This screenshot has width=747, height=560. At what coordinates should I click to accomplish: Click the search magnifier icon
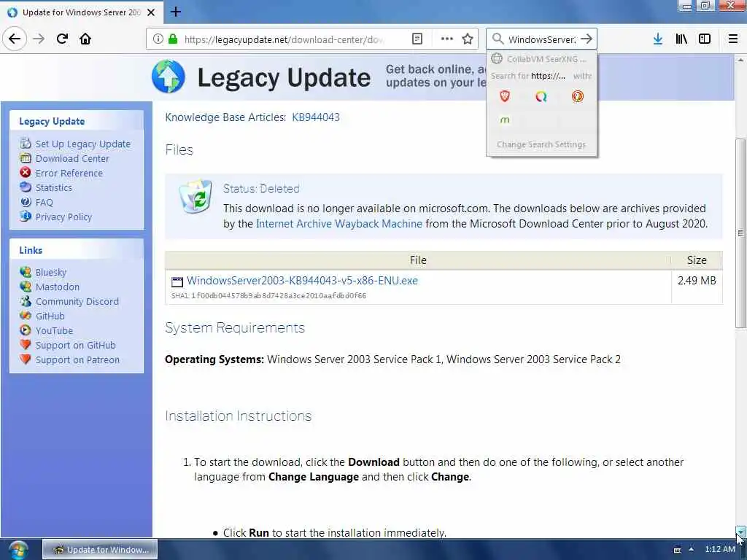[498, 39]
